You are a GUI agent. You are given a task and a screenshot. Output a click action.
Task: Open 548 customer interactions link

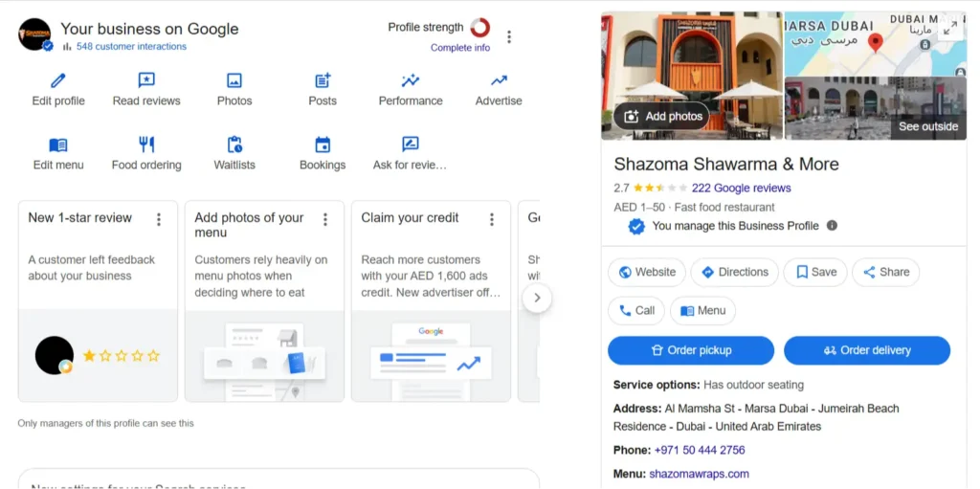pyautogui.click(x=131, y=46)
